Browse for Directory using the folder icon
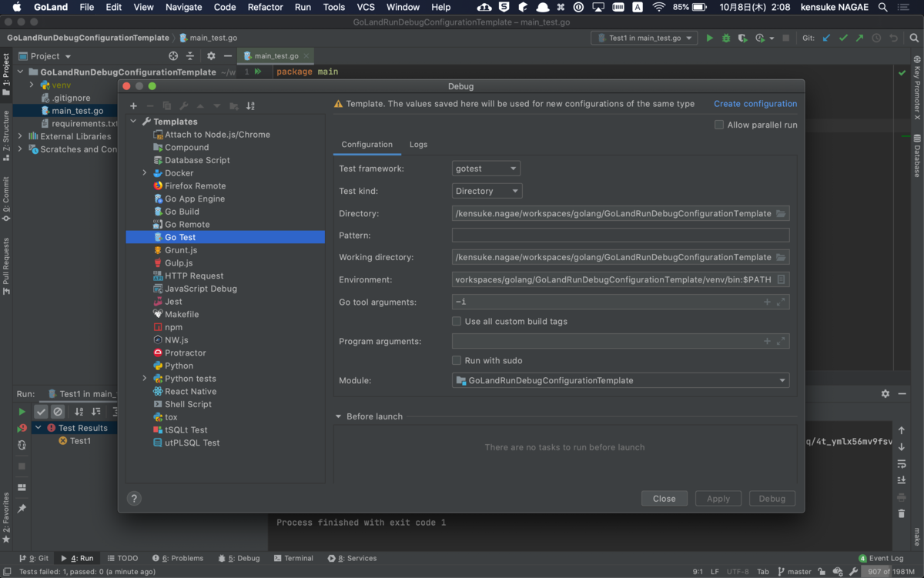 coord(781,213)
